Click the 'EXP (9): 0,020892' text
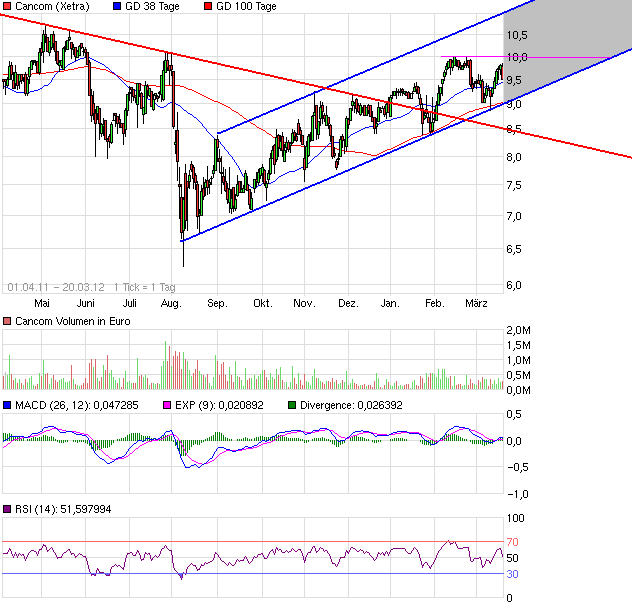The height and width of the screenshot is (606, 632). tap(219, 405)
